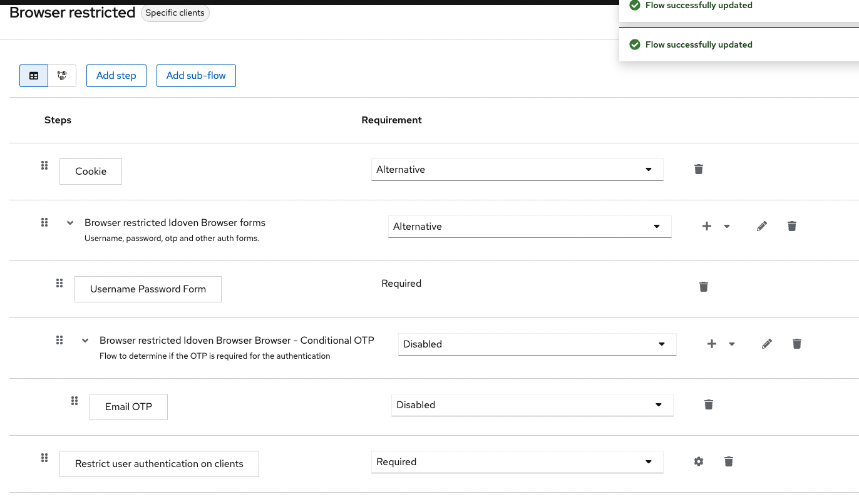Switch to the diagram view of the flow
This screenshot has width=859, height=504.
[x=62, y=75]
